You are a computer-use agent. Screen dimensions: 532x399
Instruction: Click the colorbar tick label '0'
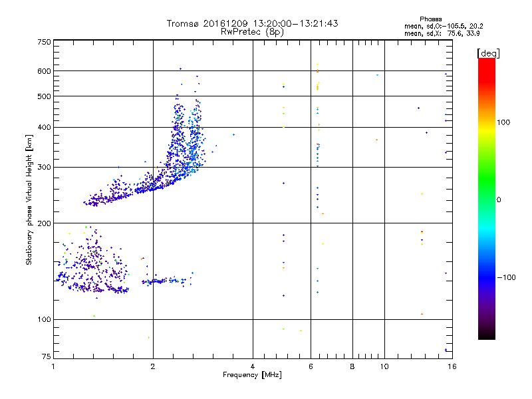click(x=499, y=199)
